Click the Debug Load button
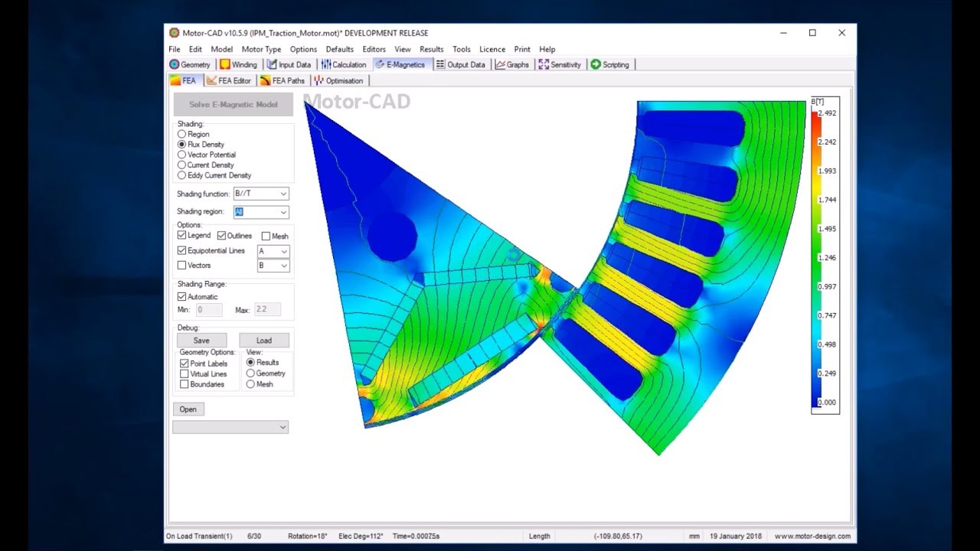Image resolution: width=980 pixels, height=551 pixels. pos(264,341)
